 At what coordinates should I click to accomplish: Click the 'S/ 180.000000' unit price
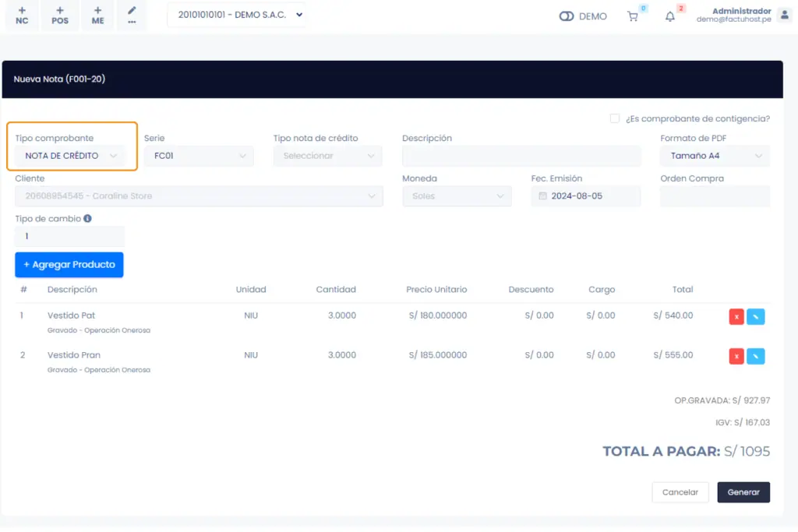[438, 315]
